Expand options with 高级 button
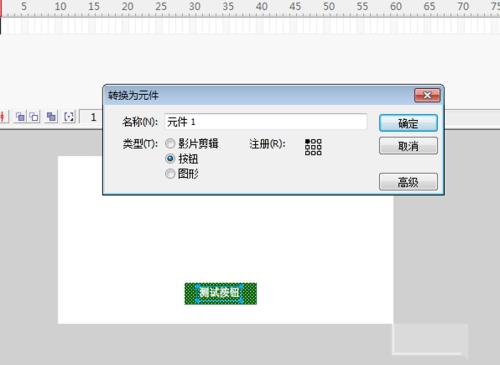 [408, 182]
